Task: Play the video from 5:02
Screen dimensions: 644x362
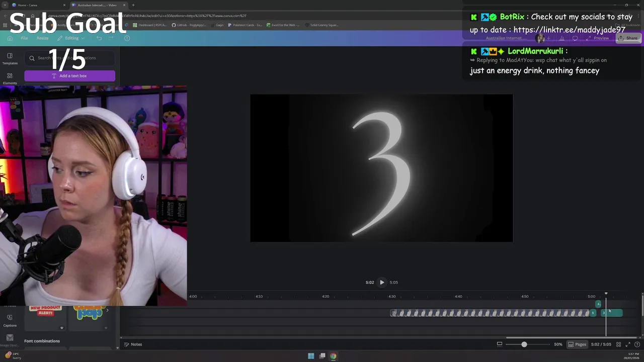Action: coord(382,283)
